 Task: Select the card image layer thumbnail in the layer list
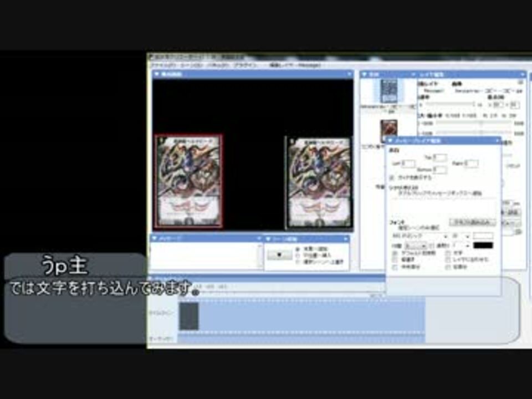(388, 131)
